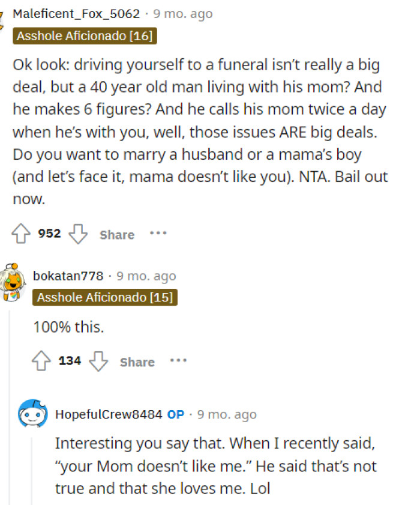Downvote Maleficent_Fox_5062's comment
Image resolution: width=420 pixels, height=505 pixels.
click(x=79, y=235)
